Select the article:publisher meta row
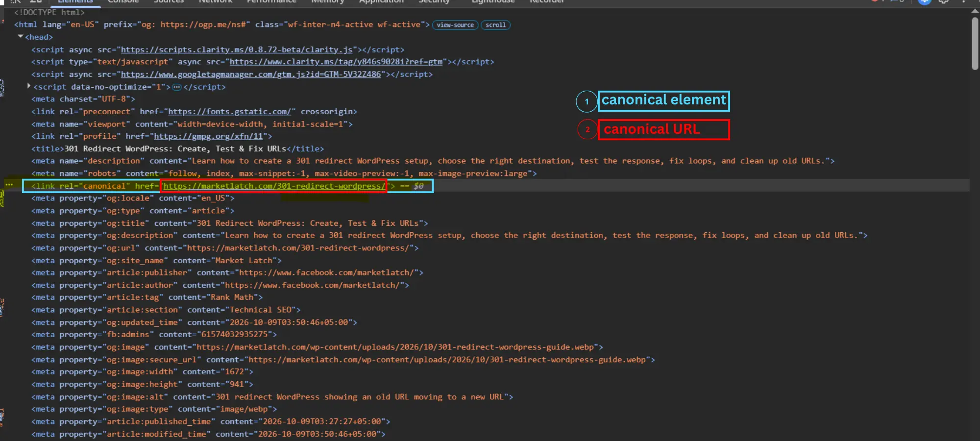The height and width of the screenshot is (441, 980). (x=227, y=272)
